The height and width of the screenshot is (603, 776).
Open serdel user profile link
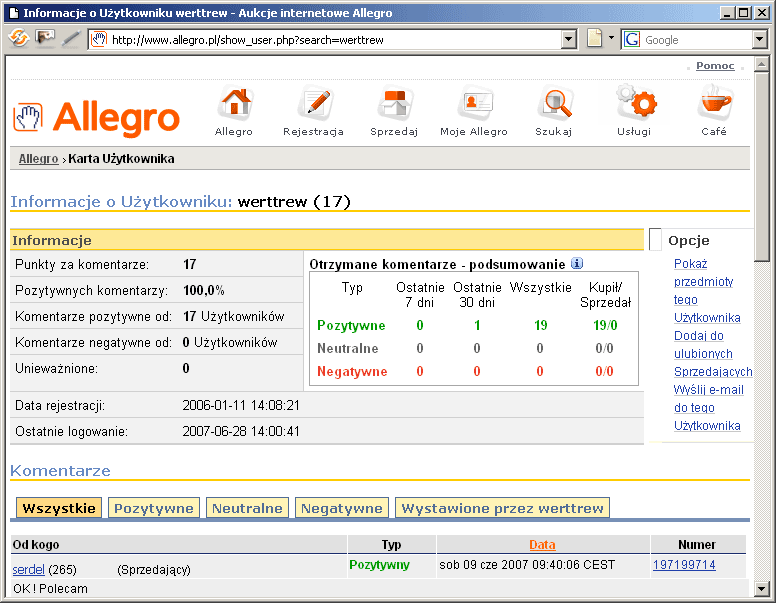[28, 569]
